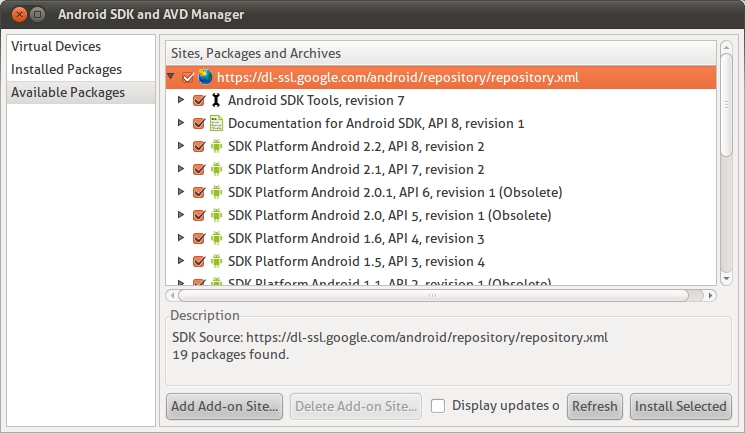Image resolution: width=745 pixels, height=433 pixels.
Task: Click the scroll up arrow
Action: click(726, 47)
